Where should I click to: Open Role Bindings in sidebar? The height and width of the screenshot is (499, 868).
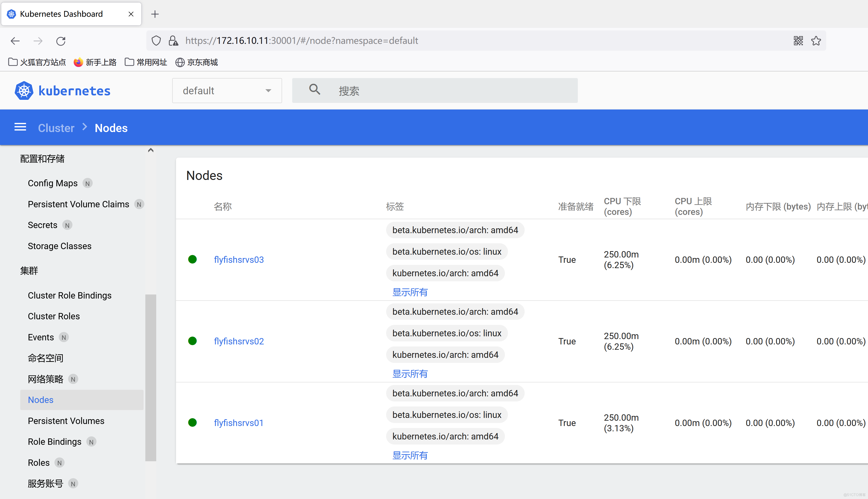pyautogui.click(x=54, y=442)
